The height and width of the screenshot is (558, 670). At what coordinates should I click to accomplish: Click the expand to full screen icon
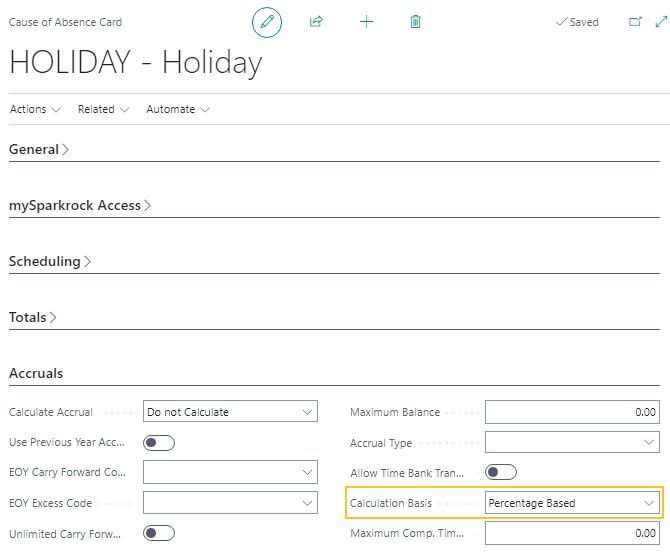click(659, 22)
